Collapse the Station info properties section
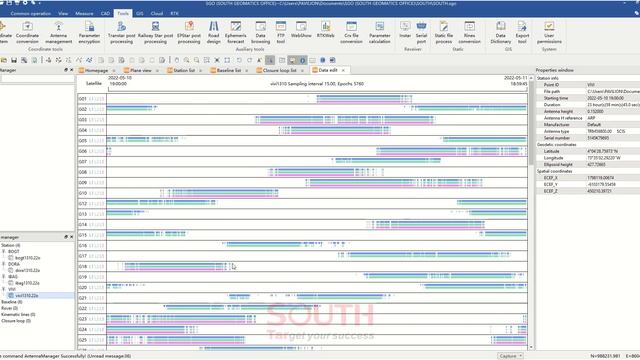 [547, 78]
